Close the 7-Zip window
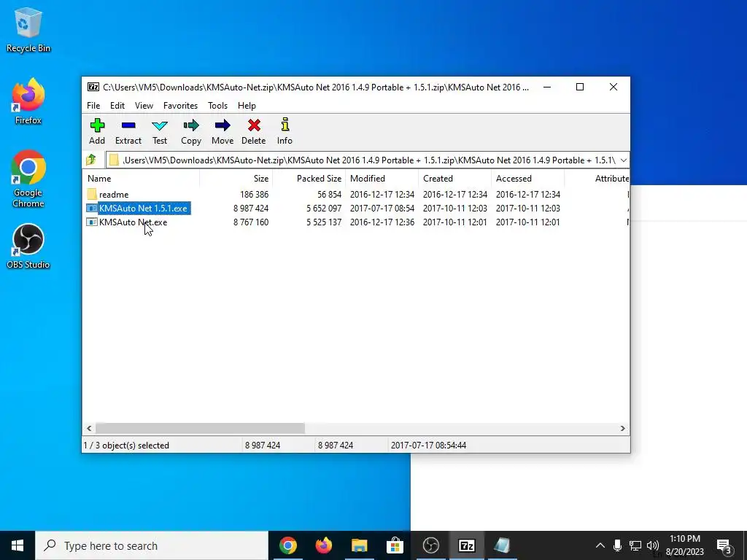The height and width of the screenshot is (560, 747). [613, 87]
